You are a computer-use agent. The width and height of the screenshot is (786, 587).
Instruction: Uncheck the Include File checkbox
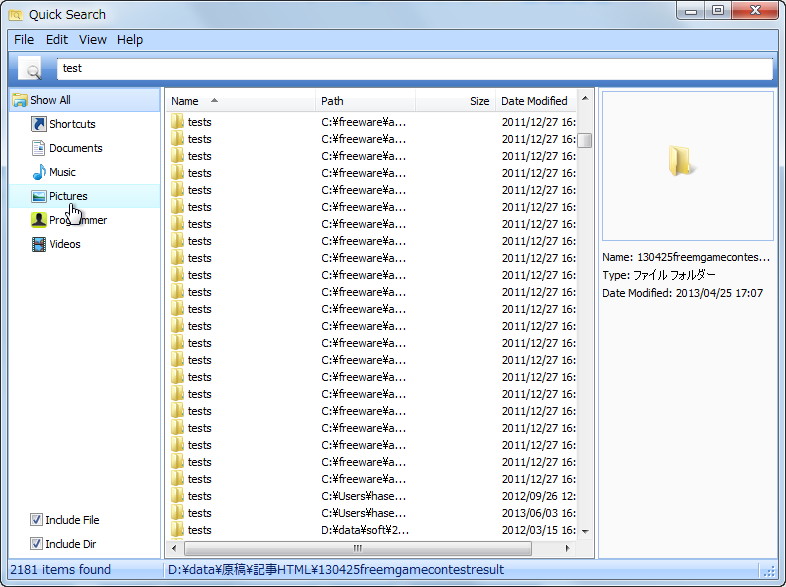36,519
